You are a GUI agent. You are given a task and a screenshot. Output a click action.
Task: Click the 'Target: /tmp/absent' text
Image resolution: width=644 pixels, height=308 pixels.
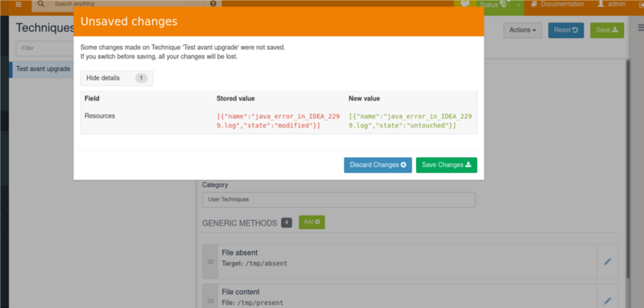254,263
